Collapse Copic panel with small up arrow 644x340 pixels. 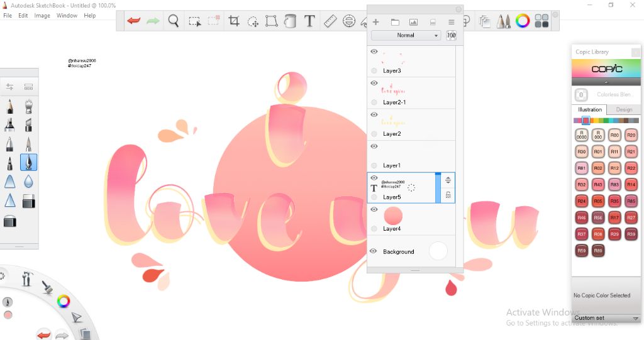[x=606, y=82]
